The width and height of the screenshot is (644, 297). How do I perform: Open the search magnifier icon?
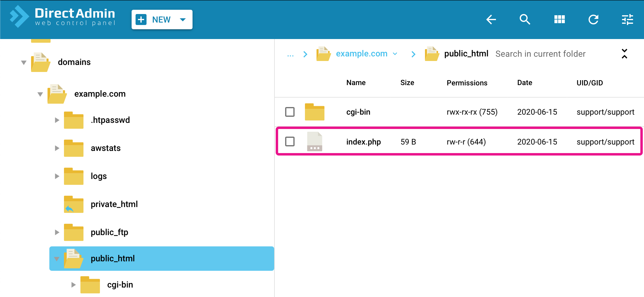coord(525,20)
